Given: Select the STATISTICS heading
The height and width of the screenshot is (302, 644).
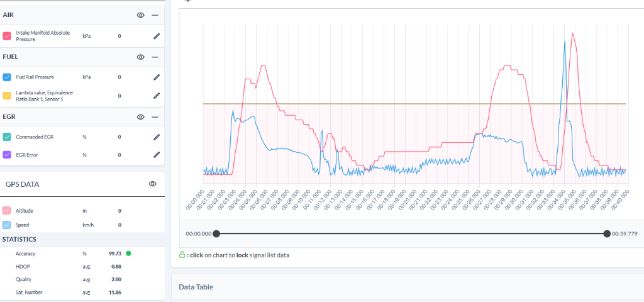Looking at the screenshot, I should coord(19,239).
